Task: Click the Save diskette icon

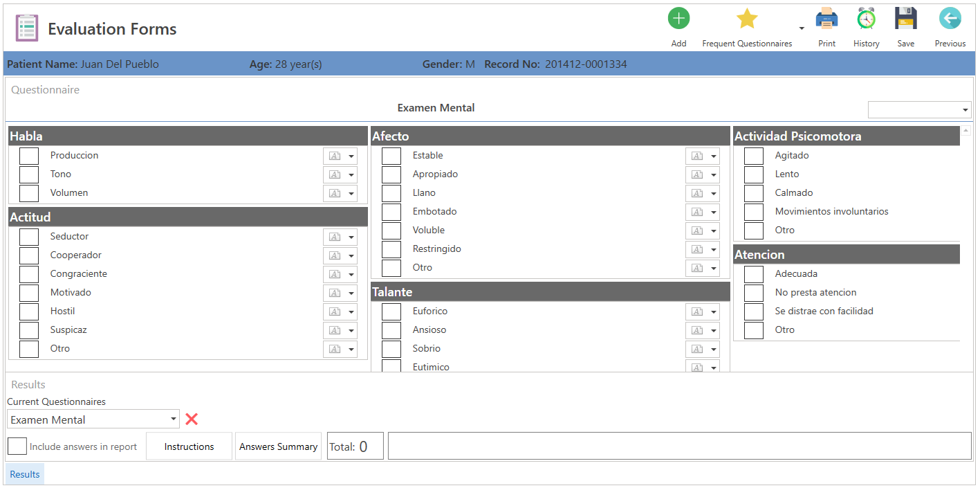Action: pyautogui.click(x=906, y=17)
